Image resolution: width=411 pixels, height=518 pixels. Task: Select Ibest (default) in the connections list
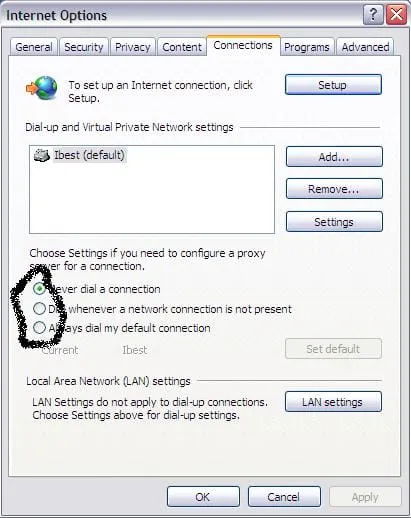tap(89, 155)
